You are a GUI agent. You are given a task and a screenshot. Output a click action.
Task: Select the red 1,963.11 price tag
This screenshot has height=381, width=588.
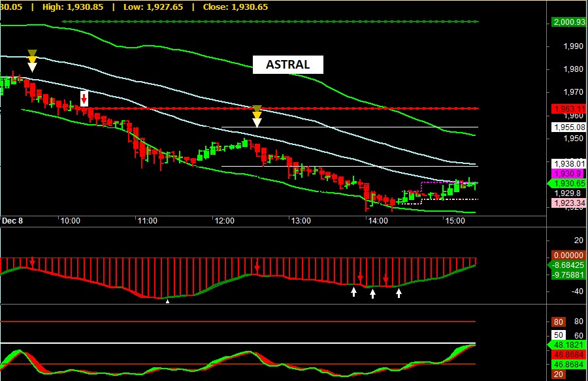(566, 108)
